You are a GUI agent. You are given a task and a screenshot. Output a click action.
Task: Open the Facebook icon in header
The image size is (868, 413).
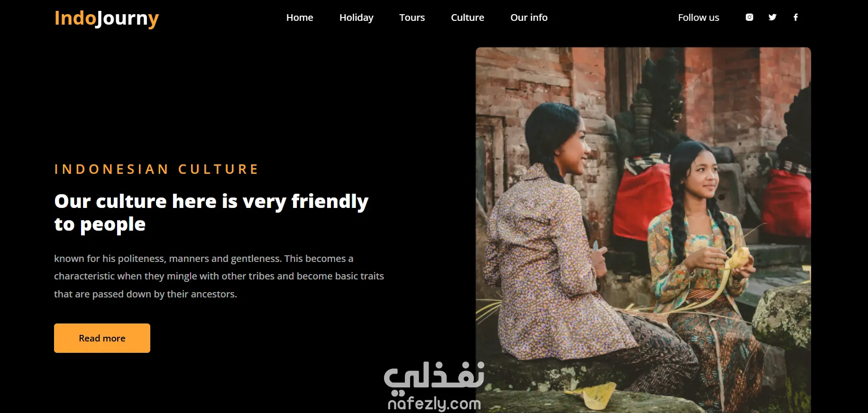pos(795,17)
